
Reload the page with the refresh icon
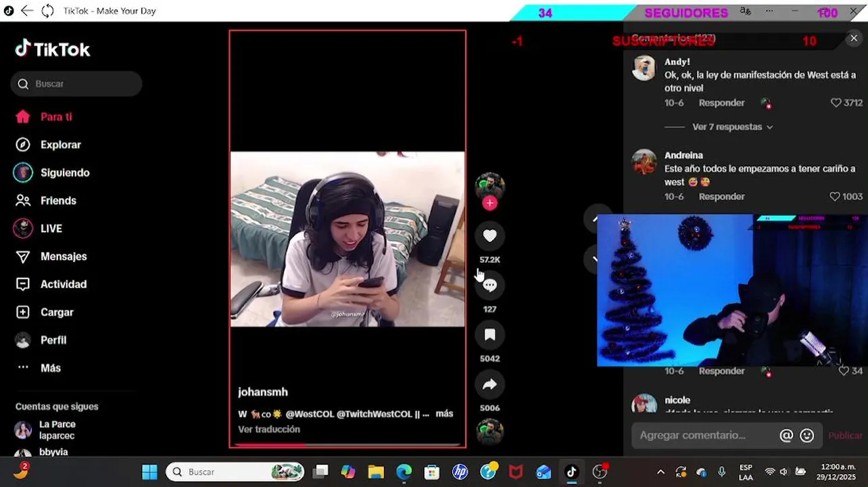click(x=47, y=11)
